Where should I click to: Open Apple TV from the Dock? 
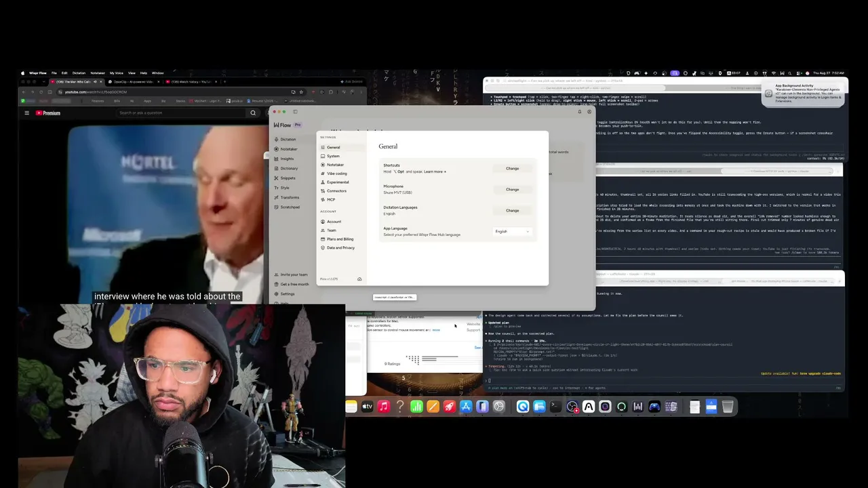367,407
